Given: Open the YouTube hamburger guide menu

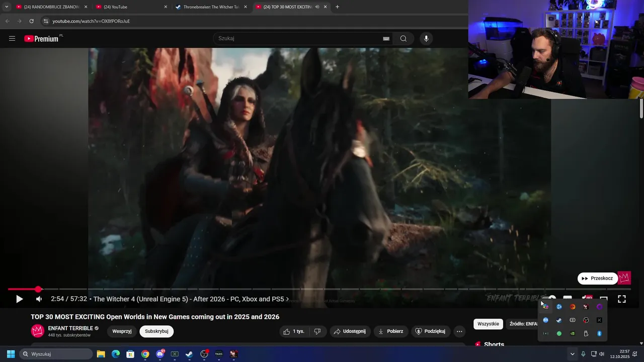Looking at the screenshot, I should click(x=12, y=39).
